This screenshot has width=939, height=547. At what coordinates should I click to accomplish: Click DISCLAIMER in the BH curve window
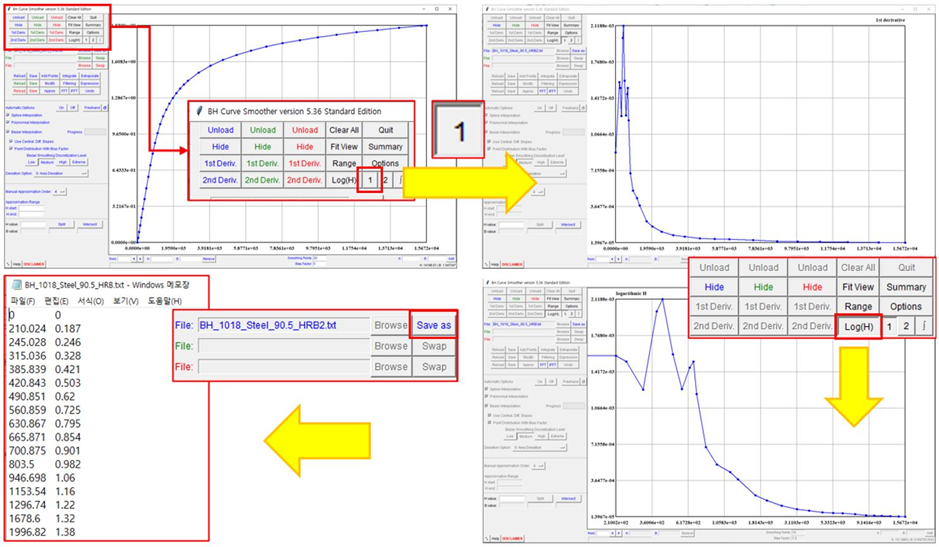(34, 264)
